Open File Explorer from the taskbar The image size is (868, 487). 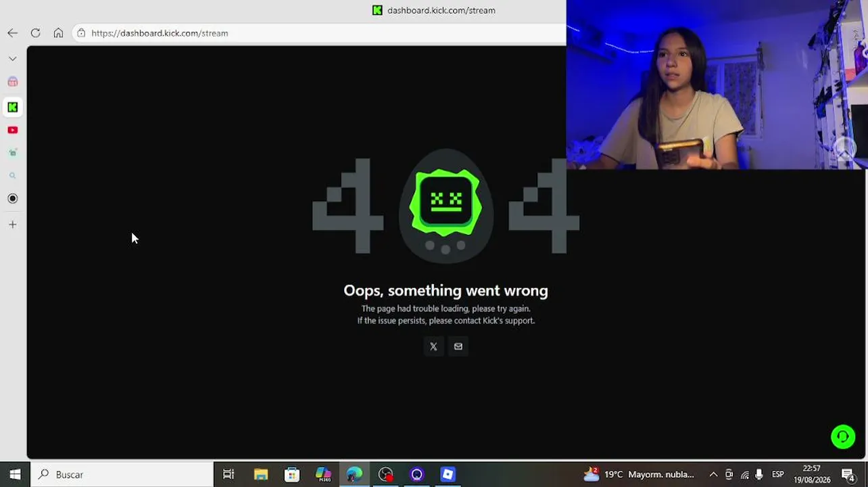260,474
